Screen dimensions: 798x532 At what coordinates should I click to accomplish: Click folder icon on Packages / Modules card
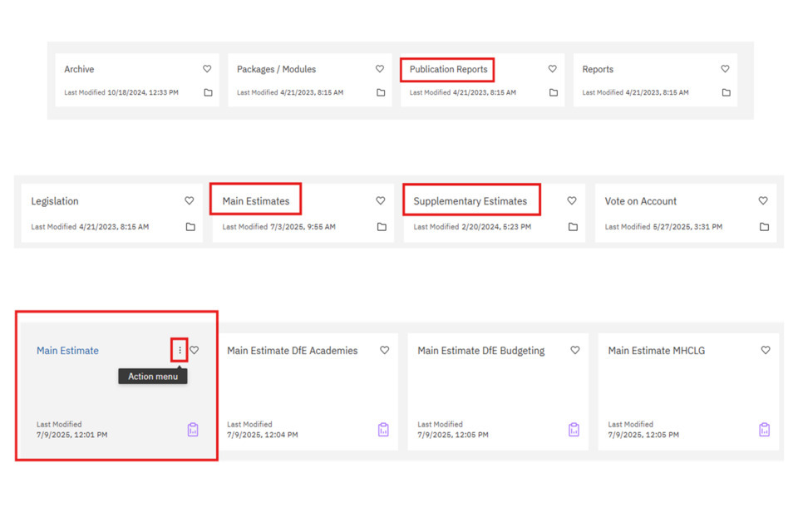(x=381, y=92)
